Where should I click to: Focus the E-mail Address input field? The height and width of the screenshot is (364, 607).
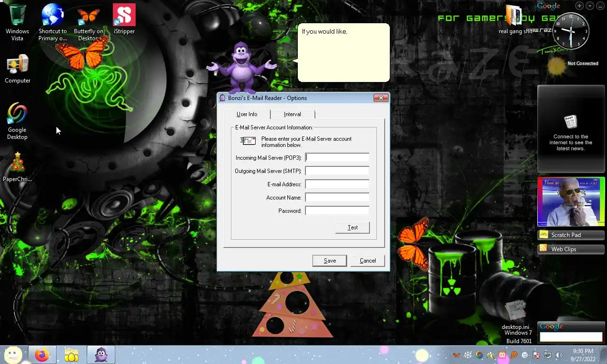337,184
